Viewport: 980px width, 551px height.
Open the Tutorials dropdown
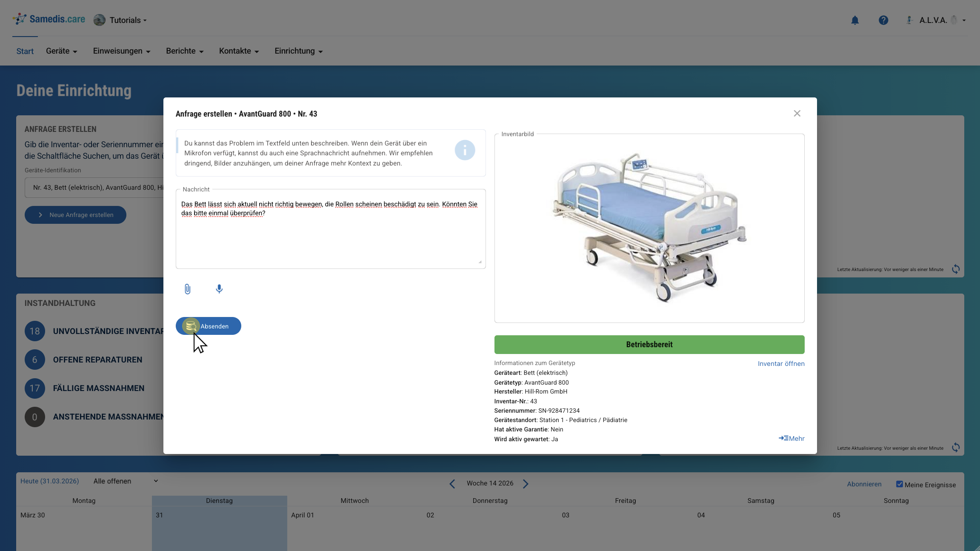[x=128, y=20]
